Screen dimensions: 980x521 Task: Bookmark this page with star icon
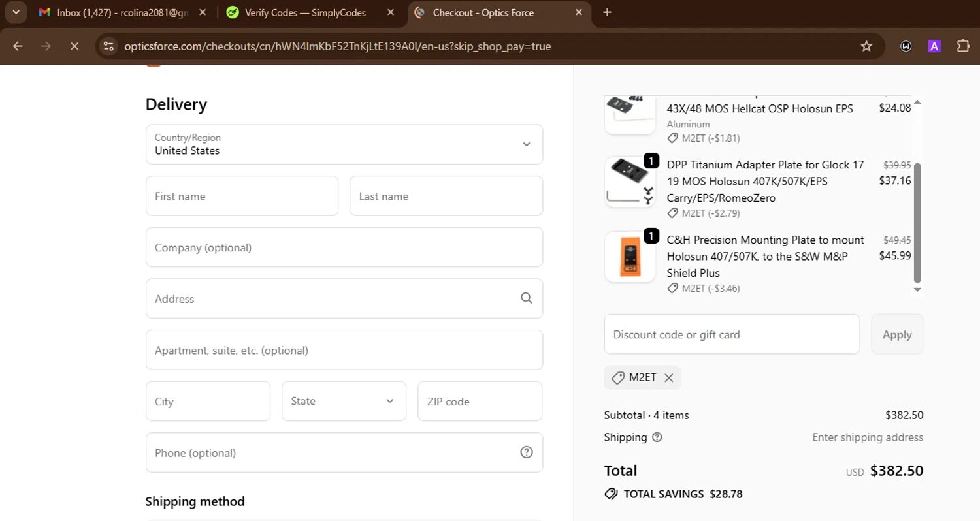(x=866, y=46)
